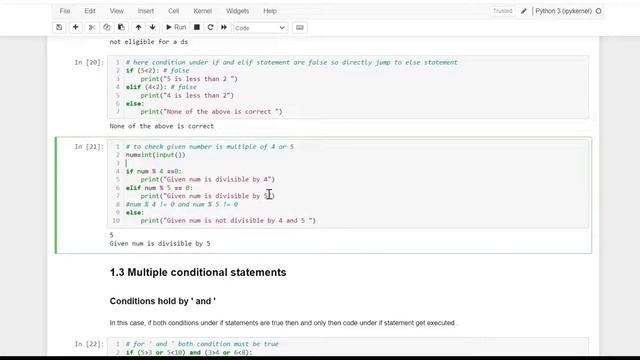640x360 pixels.
Task: Click the commented '#num % 4 != 0' line
Action: 182,204
